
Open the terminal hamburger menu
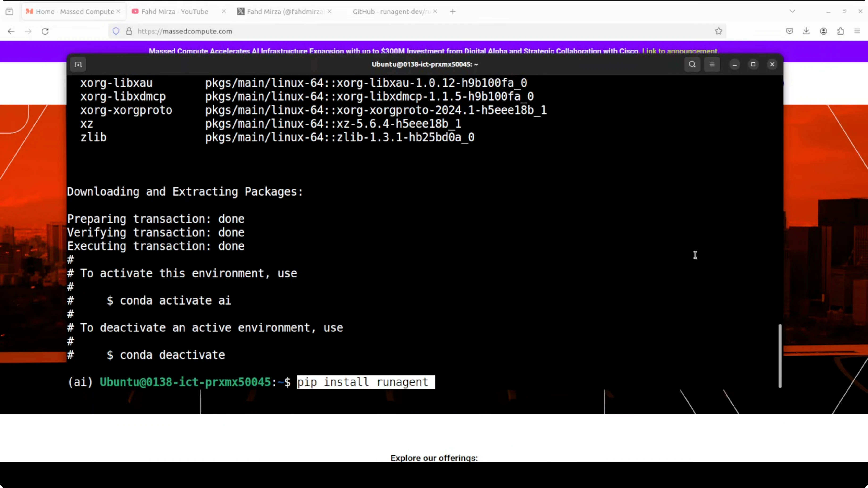[712, 64]
